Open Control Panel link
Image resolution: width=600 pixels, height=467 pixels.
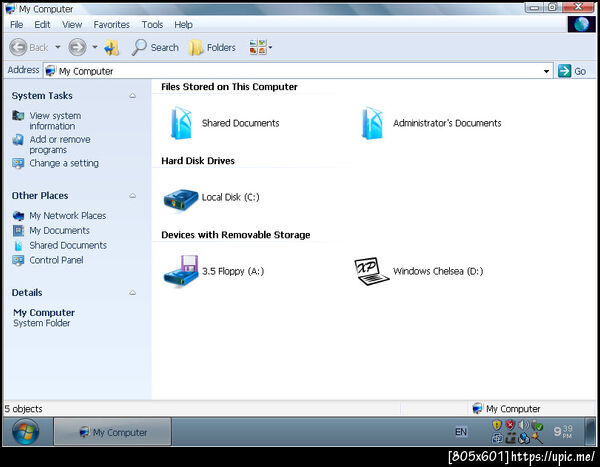pyautogui.click(x=56, y=260)
